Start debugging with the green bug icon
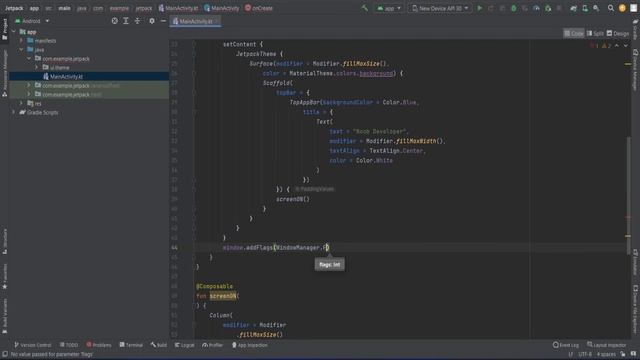 pyautogui.click(x=513, y=8)
